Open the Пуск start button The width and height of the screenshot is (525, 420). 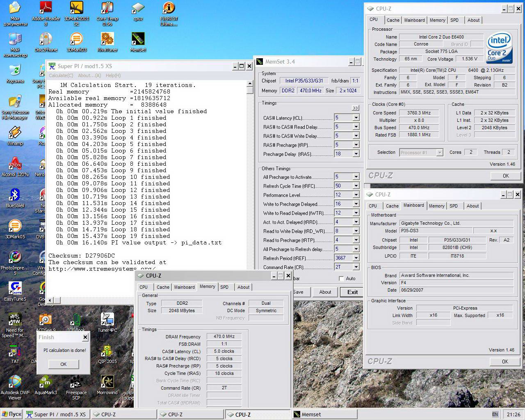point(11,414)
